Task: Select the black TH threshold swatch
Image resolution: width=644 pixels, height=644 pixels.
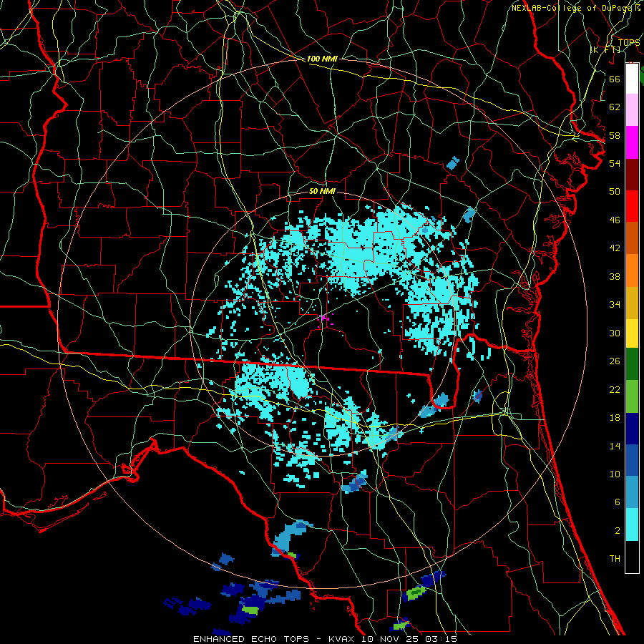Action: coord(632,557)
